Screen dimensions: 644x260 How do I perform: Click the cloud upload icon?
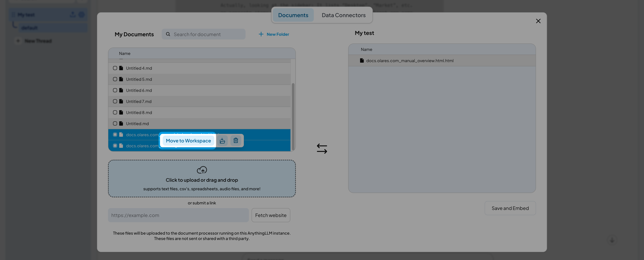coord(202,170)
